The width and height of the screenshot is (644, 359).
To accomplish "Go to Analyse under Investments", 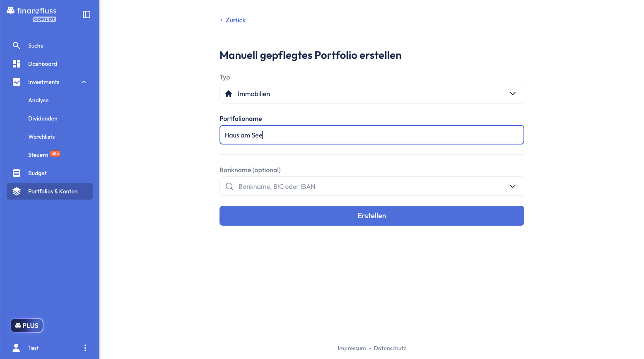I will click(39, 100).
